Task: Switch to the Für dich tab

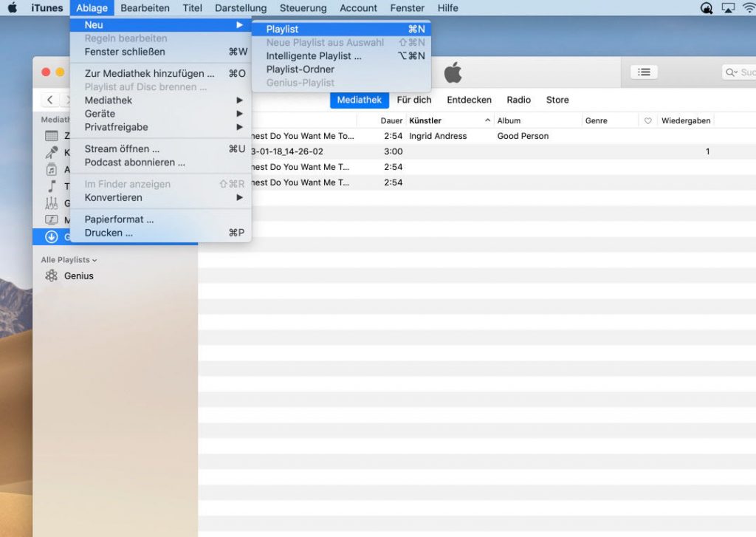Action: pyautogui.click(x=414, y=100)
